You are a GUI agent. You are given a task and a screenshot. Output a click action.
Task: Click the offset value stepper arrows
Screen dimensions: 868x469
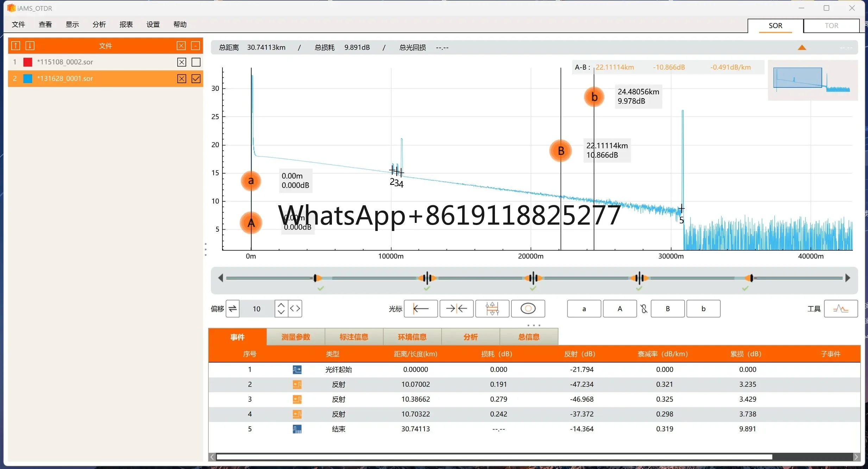tap(281, 309)
